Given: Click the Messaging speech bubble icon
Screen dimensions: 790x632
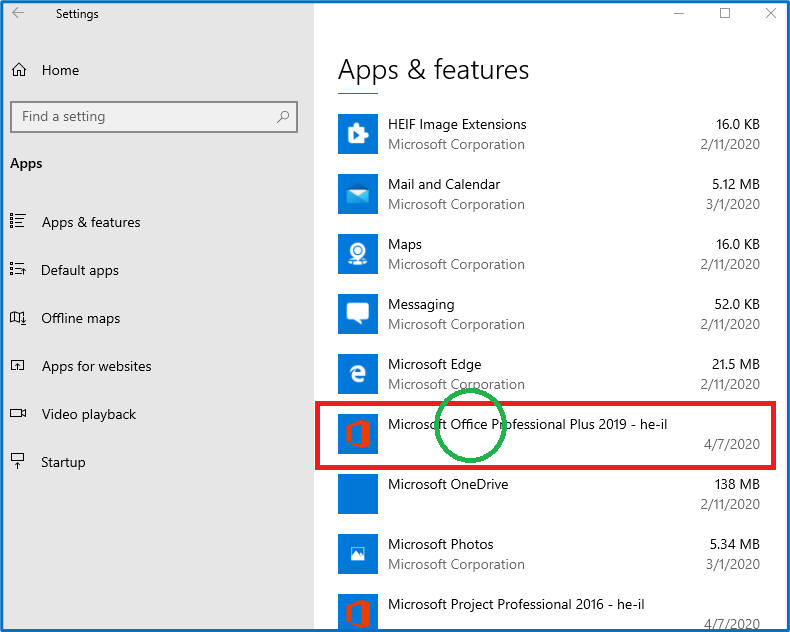Looking at the screenshot, I should point(358,314).
